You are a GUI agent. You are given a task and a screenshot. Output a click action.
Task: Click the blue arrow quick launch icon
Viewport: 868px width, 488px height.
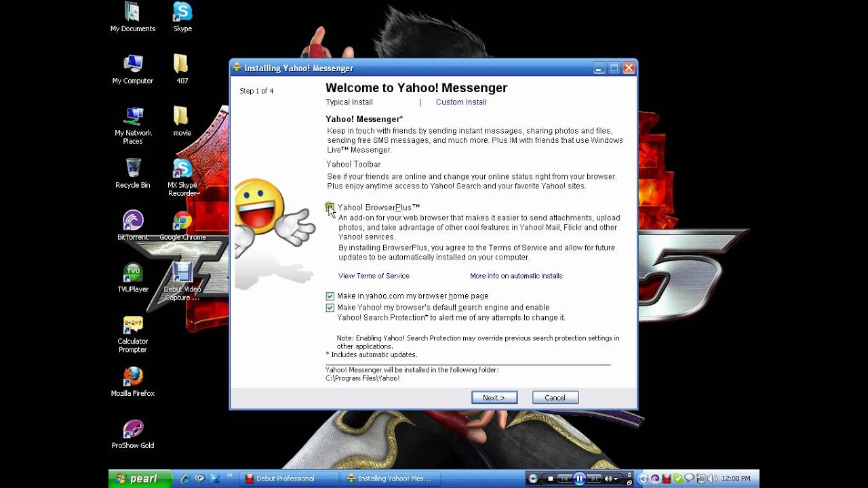(x=215, y=479)
